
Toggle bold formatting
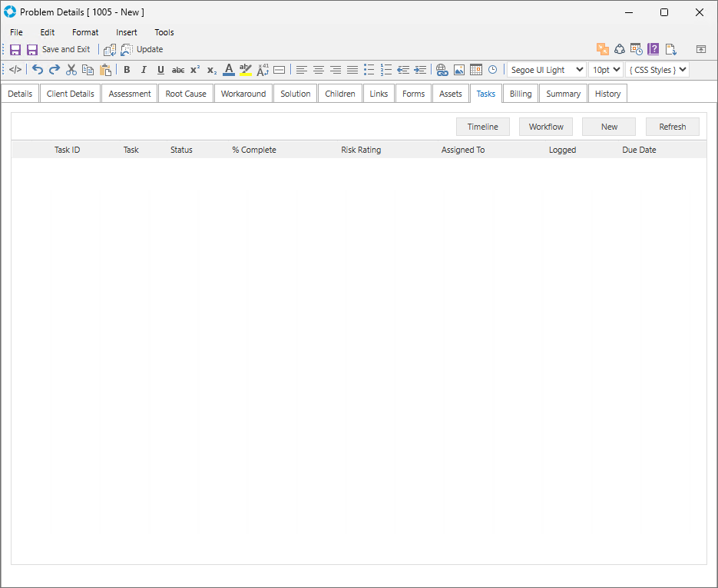coord(127,70)
